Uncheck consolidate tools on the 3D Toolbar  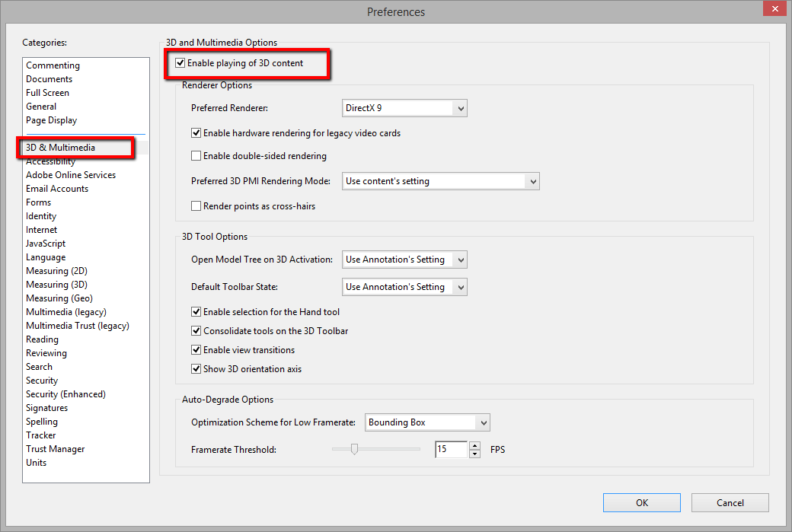196,330
